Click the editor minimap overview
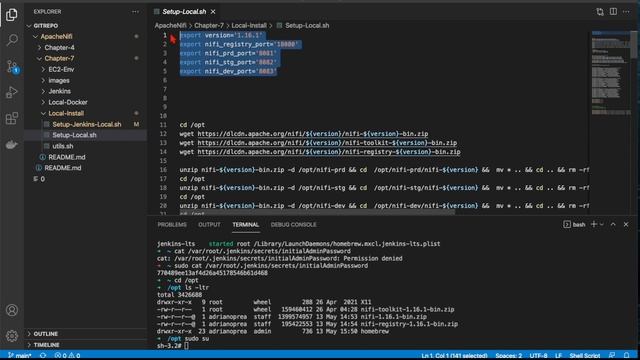 [611, 73]
